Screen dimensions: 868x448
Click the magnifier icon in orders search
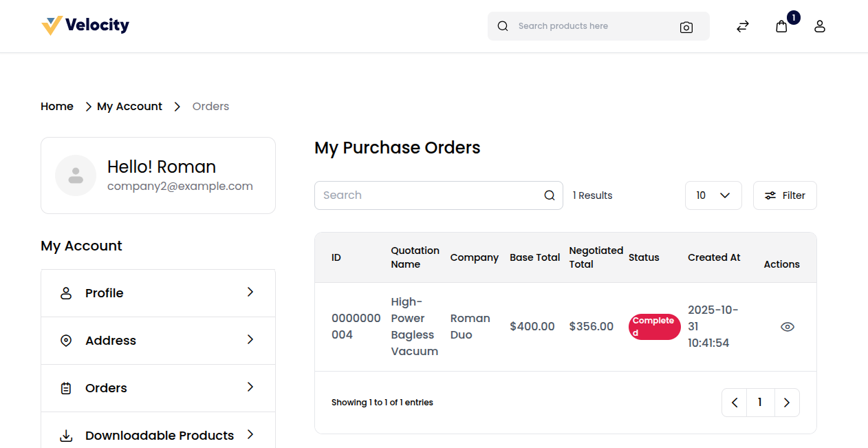(549, 195)
